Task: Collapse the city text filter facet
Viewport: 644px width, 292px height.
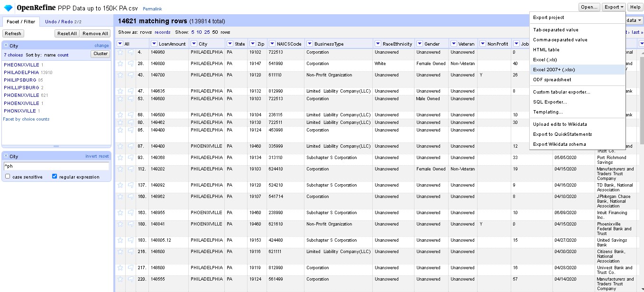Action: [5, 156]
